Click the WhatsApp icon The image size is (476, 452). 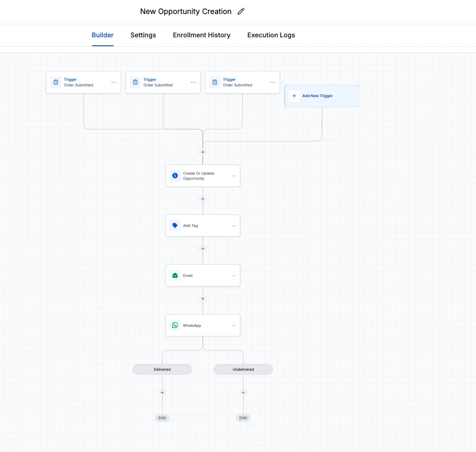[x=175, y=325]
